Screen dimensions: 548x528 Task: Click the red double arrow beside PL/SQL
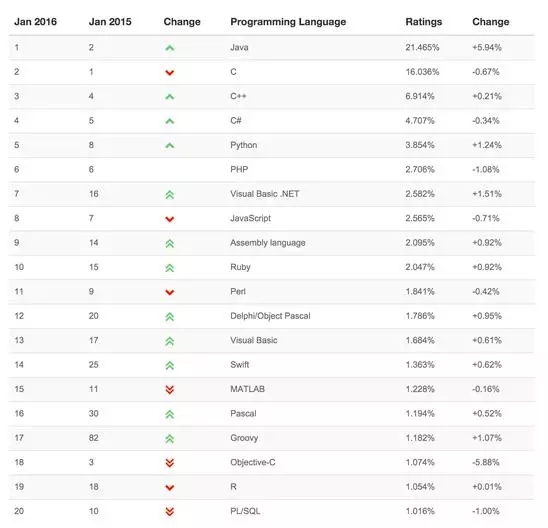coord(170,512)
